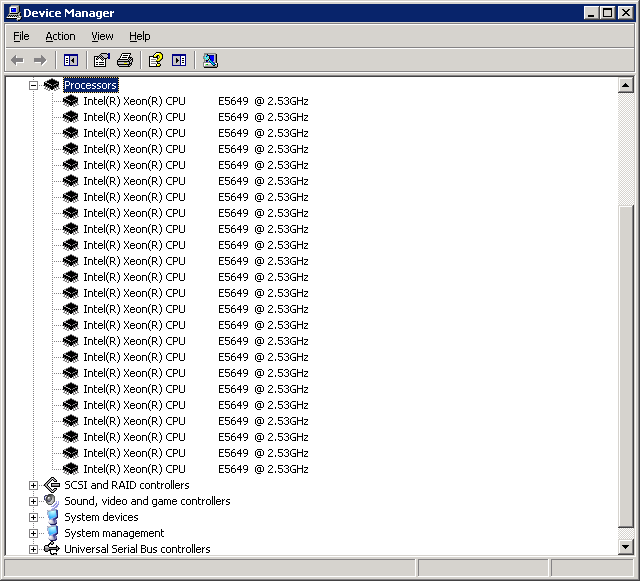Click the vertical scrollbar thumb
The width and height of the screenshot is (640, 581).
(x=625, y=366)
